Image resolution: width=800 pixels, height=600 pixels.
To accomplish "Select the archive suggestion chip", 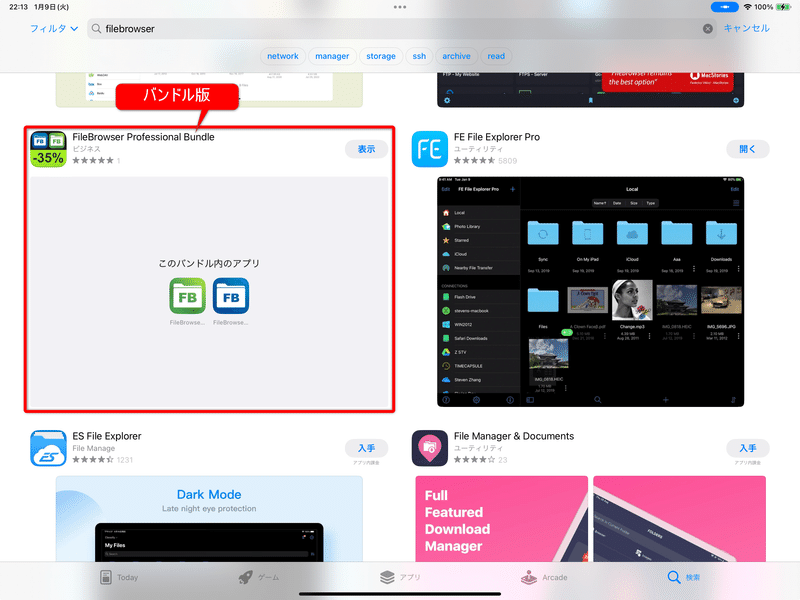I will [456, 56].
